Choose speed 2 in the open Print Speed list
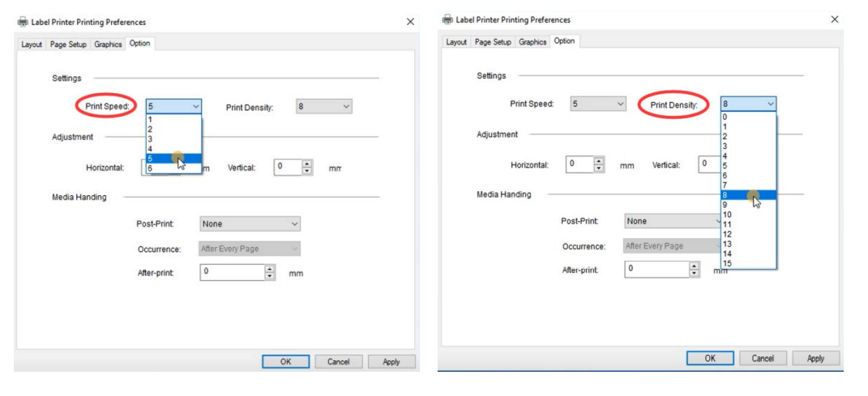 click(x=173, y=129)
